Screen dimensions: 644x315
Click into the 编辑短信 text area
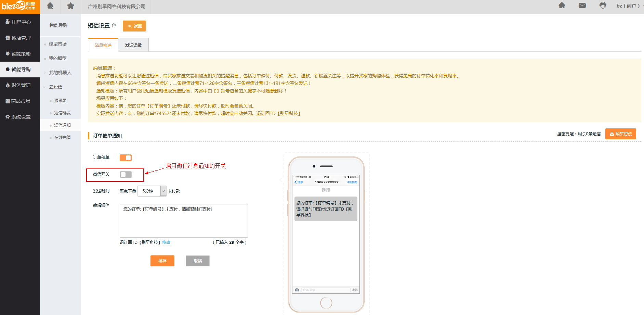[184, 221]
